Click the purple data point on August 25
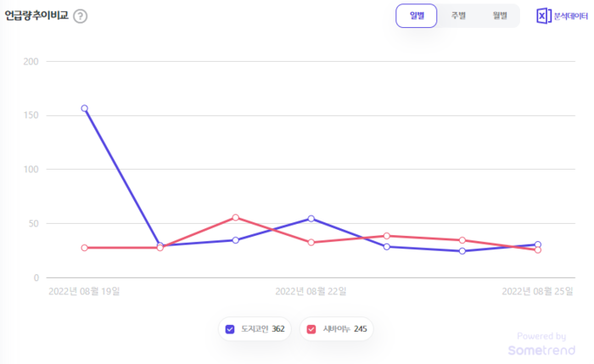594x364 pixels. click(538, 244)
